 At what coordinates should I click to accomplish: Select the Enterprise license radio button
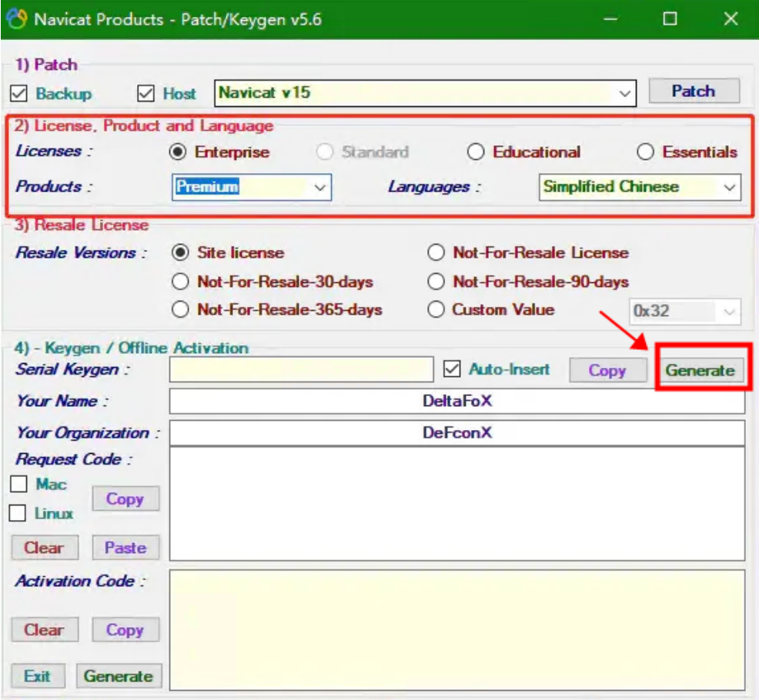coord(178,152)
